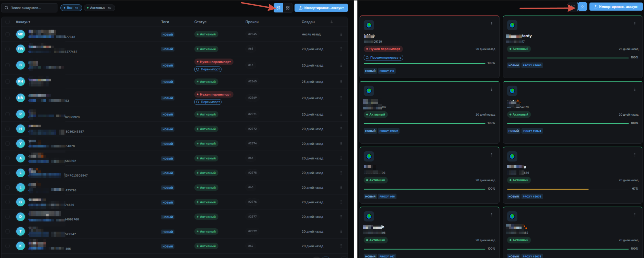Click the PROXY #2074 tag on card
Image resolution: width=644 pixels, height=258 pixels.
532,131
